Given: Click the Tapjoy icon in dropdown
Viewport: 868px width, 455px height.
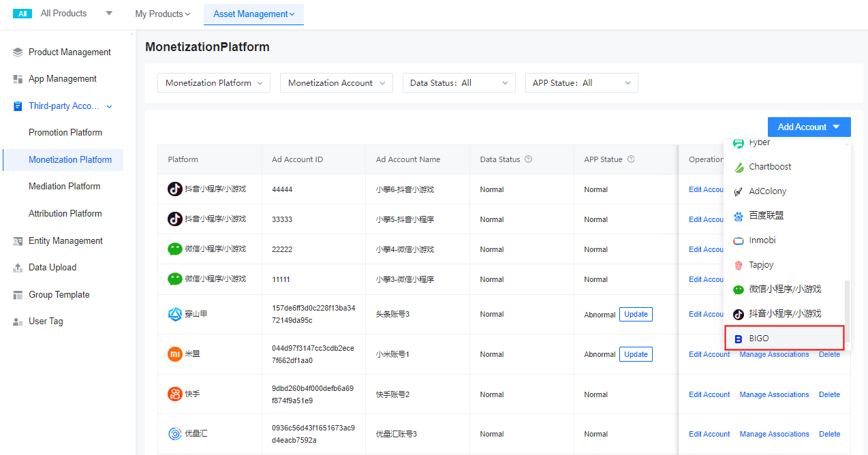Looking at the screenshot, I should [738, 265].
